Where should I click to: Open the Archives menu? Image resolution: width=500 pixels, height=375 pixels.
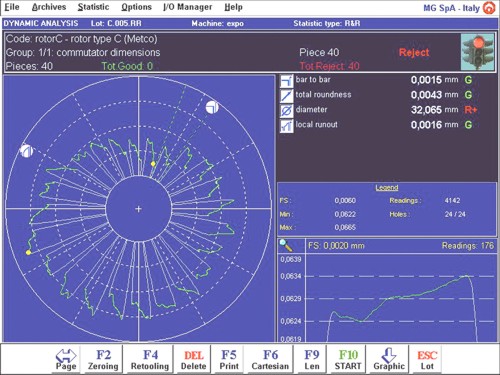49,7
